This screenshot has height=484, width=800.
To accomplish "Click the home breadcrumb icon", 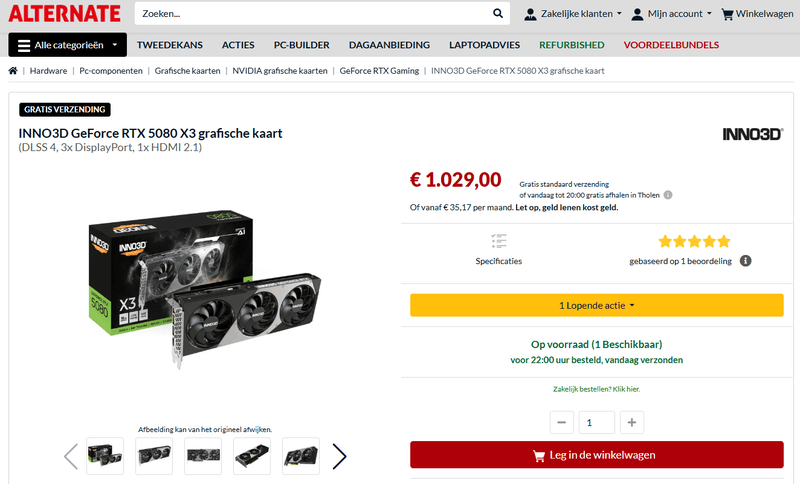I will (x=13, y=71).
